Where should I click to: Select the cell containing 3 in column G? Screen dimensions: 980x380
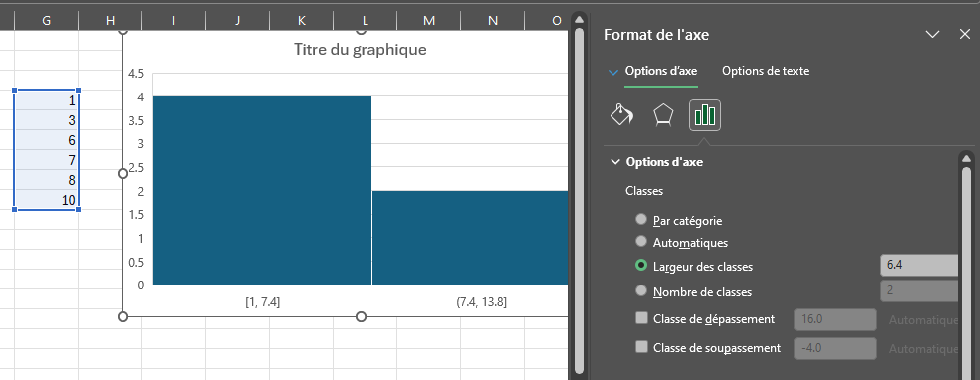click(x=46, y=120)
